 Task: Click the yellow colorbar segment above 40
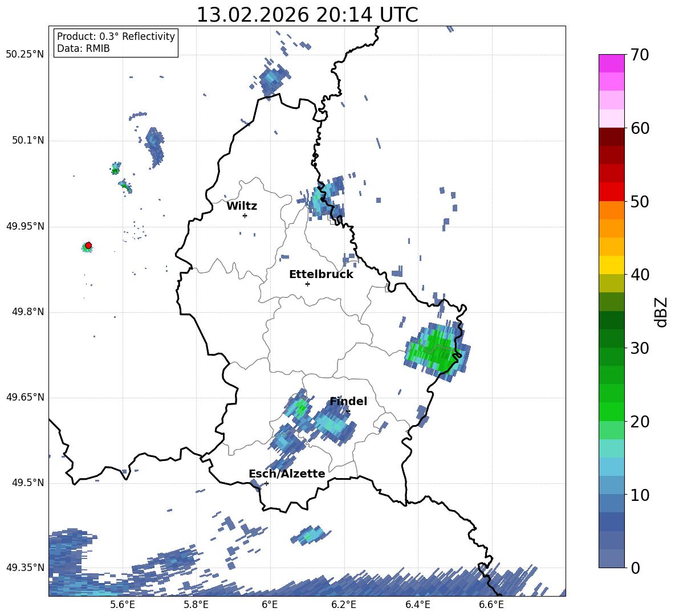[x=611, y=265]
